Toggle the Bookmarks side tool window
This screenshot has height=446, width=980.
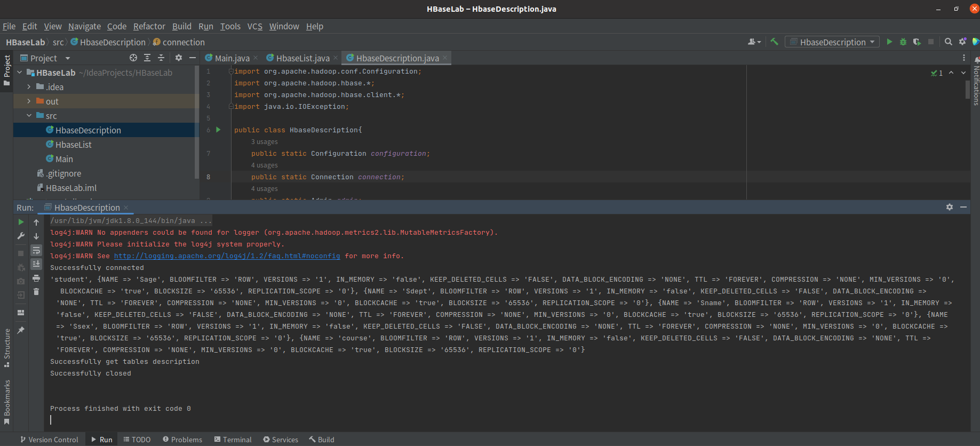pos(7,402)
